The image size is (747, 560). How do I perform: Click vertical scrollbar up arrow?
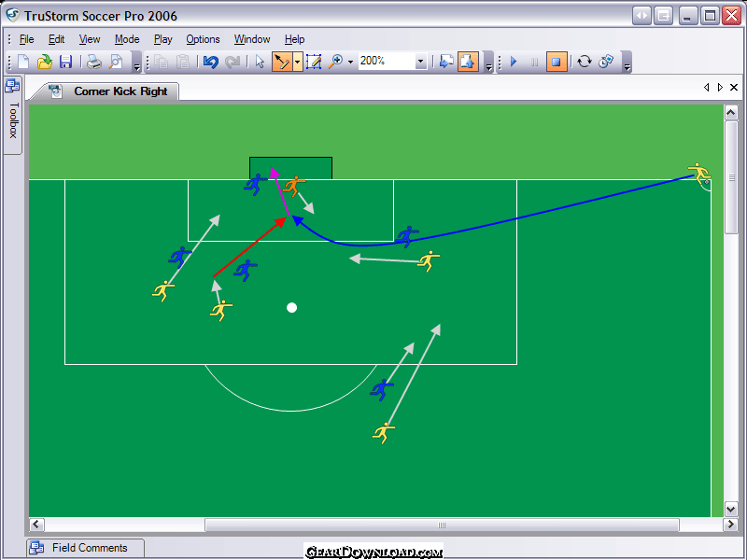731,113
